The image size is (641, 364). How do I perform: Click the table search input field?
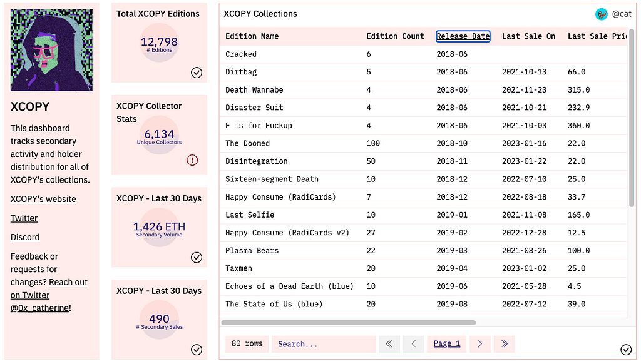(323, 343)
